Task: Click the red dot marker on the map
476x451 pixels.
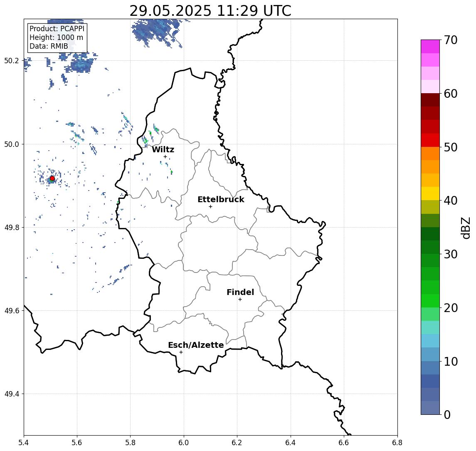Action: [x=52, y=178]
